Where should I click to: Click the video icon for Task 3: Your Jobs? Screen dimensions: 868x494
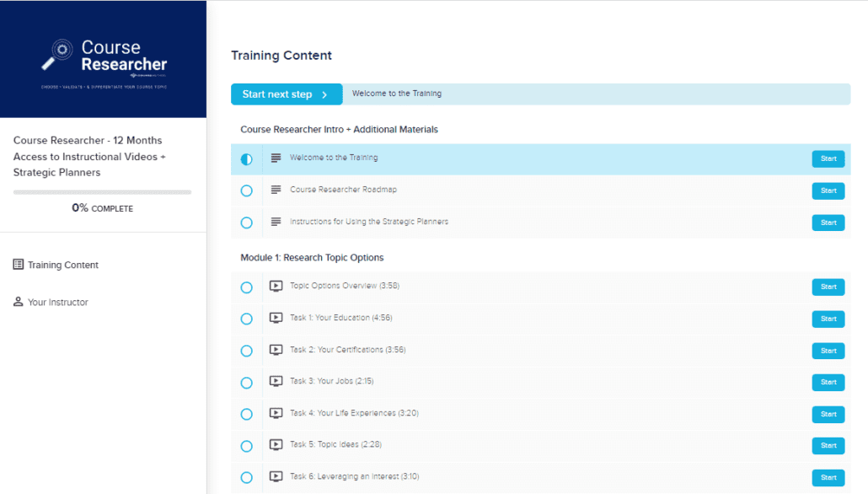click(x=276, y=382)
